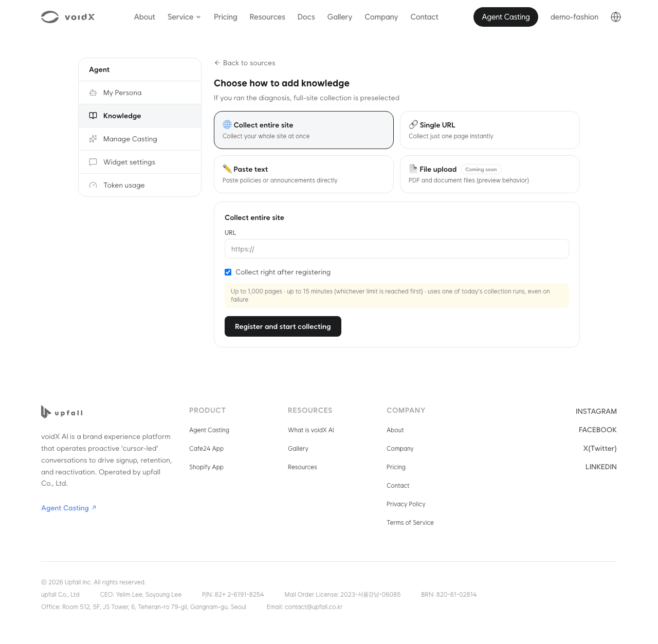Open the About footer link
Image resolution: width=658 pixels, height=644 pixels.
coord(395,430)
